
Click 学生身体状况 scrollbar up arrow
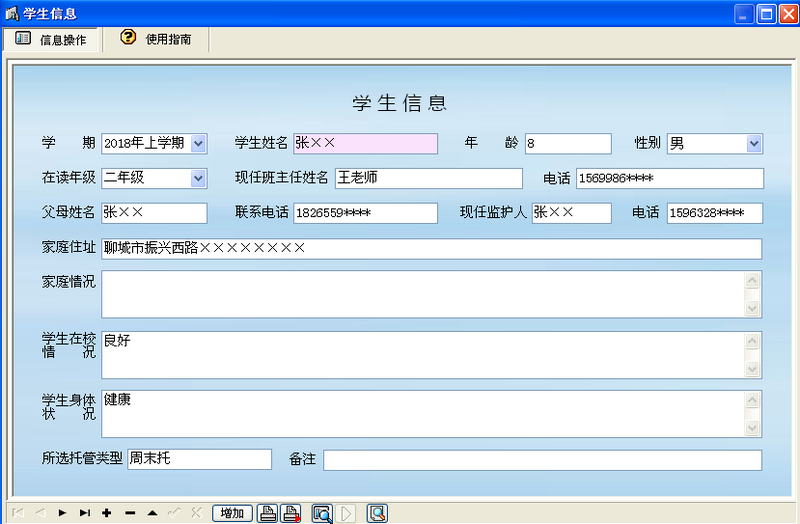click(753, 400)
